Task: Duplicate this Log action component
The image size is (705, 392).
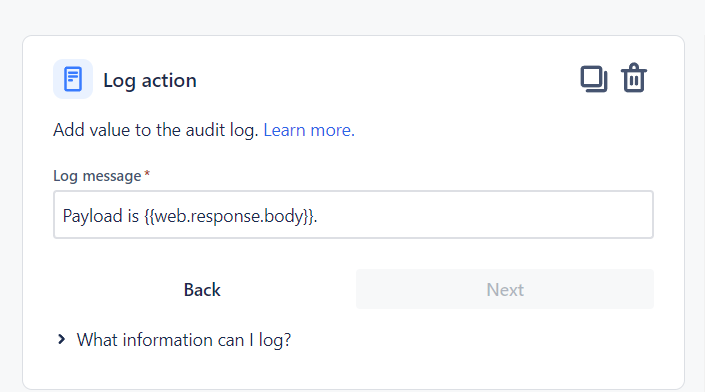Action: (x=594, y=79)
